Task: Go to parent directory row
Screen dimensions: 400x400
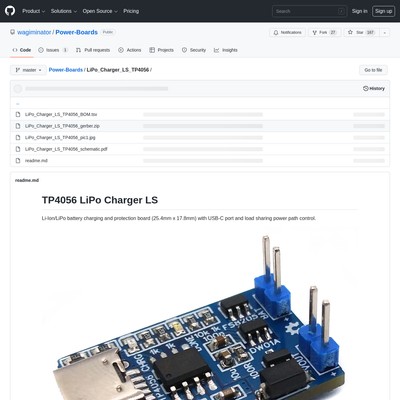Action: click(200, 103)
